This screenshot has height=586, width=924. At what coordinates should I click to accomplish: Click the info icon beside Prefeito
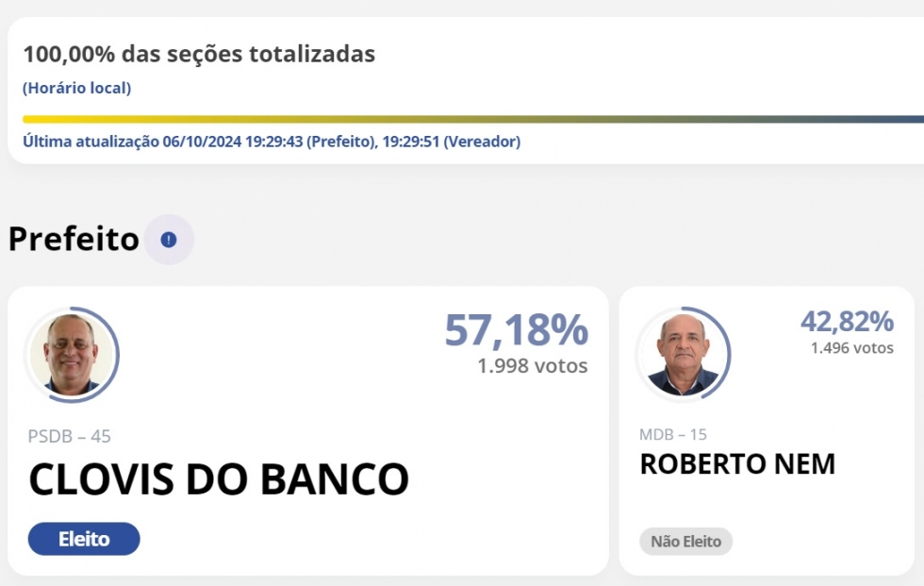click(x=169, y=240)
